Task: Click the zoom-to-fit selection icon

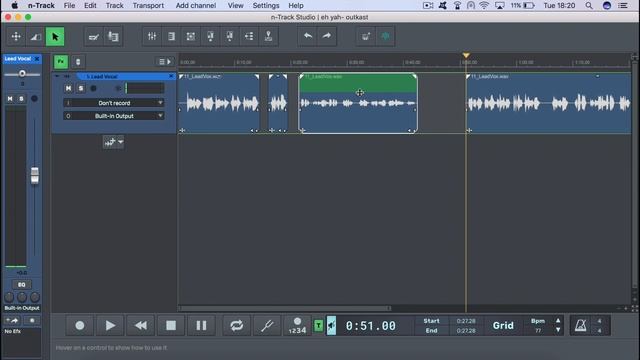Action: [x=191, y=37]
